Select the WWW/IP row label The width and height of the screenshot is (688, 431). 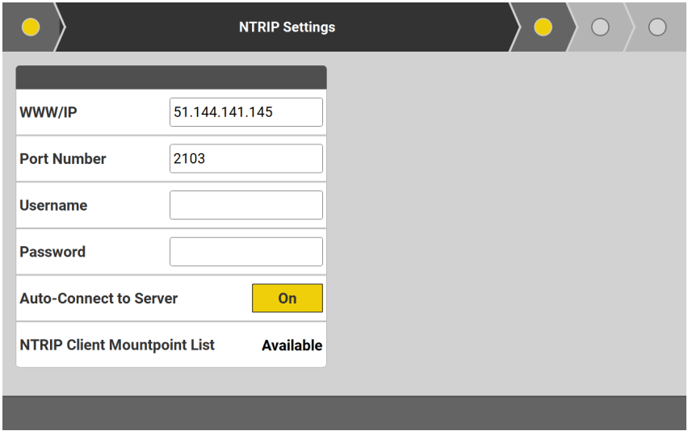pos(48,112)
